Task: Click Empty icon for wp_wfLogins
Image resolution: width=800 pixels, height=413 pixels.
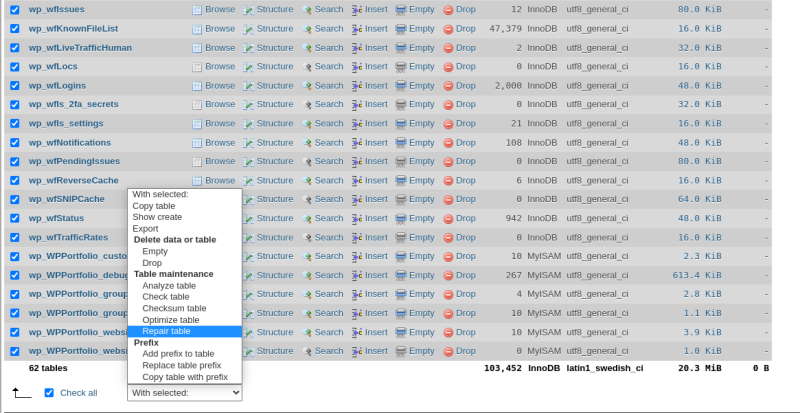Action: 401,86
